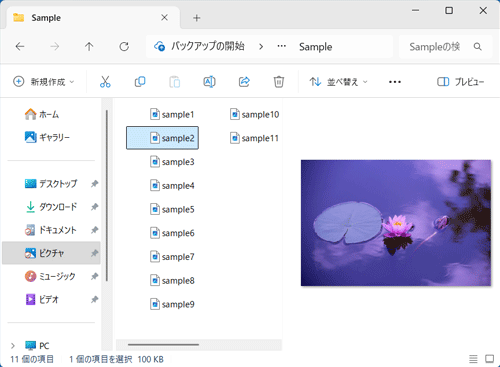
Task: Go back with the left arrow
Action: 20,47
